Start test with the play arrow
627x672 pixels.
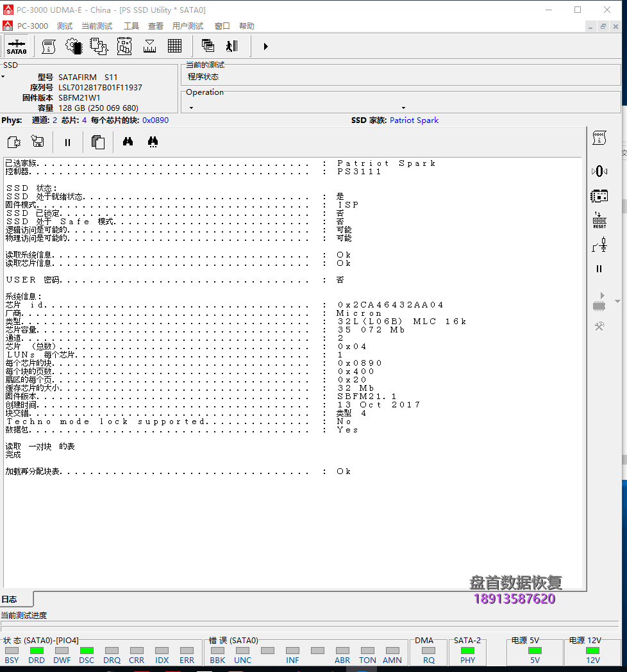click(x=265, y=46)
